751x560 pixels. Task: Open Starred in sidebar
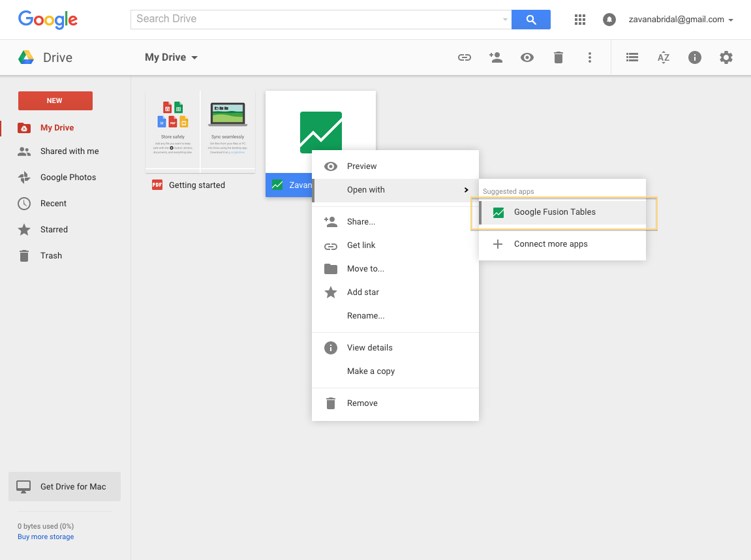pos(54,230)
